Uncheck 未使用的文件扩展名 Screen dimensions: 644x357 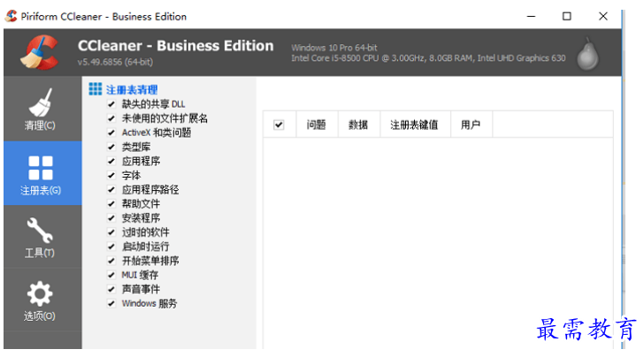pos(111,118)
